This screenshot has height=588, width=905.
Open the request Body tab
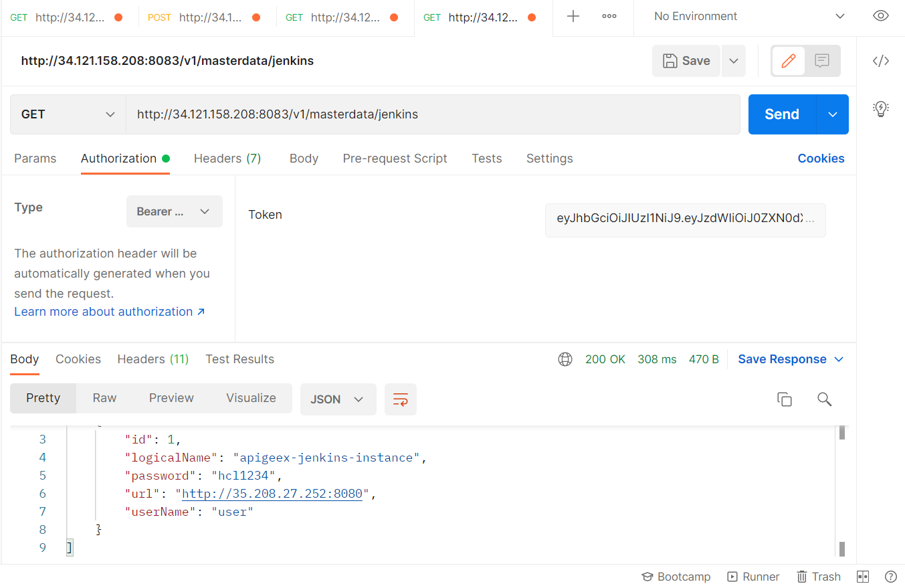point(304,159)
